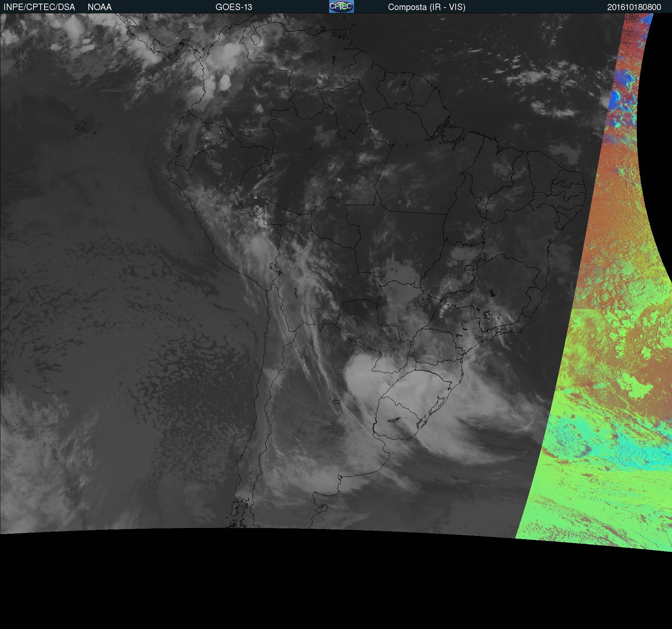672x629 pixels.
Task: Click the GOES-13 satellite label
Action: [x=234, y=7]
